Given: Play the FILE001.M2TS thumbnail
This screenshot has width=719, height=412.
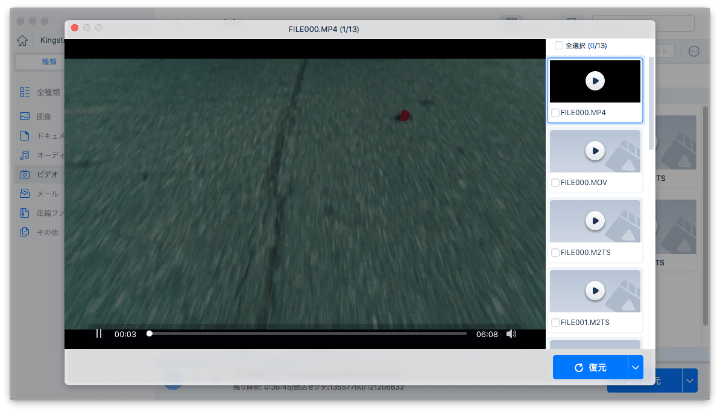Looking at the screenshot, I should 595,290.
